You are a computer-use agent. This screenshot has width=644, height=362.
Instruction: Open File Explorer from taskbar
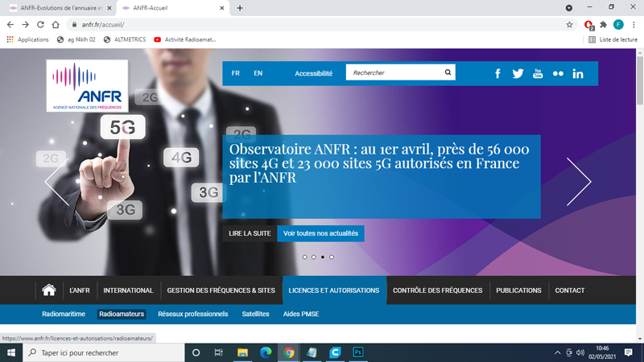pos(242,352)
